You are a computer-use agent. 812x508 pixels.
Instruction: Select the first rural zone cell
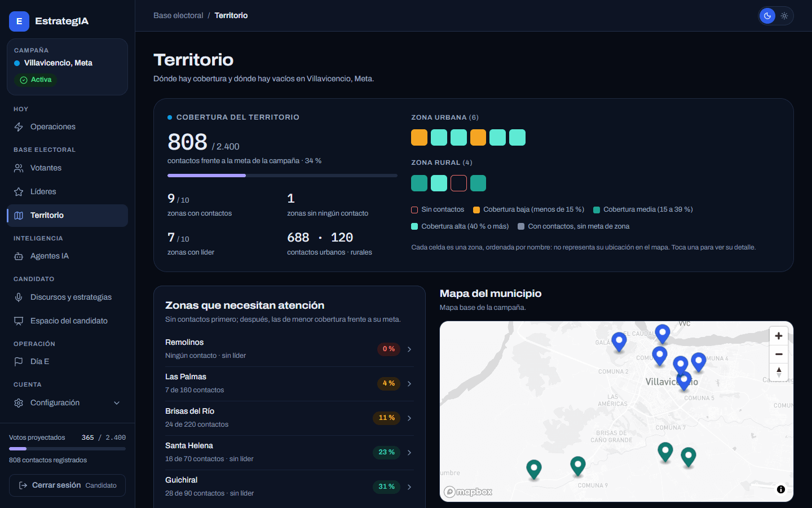coord(419,183)
